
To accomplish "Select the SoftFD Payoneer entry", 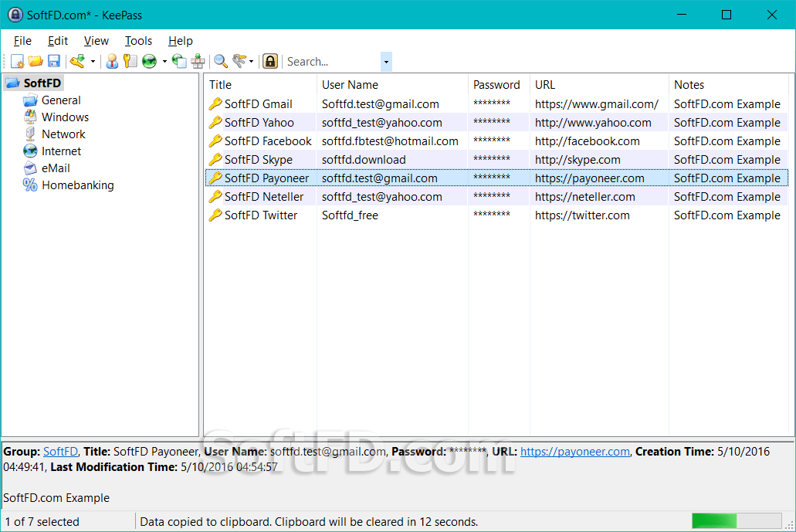I will coord(496,178).
